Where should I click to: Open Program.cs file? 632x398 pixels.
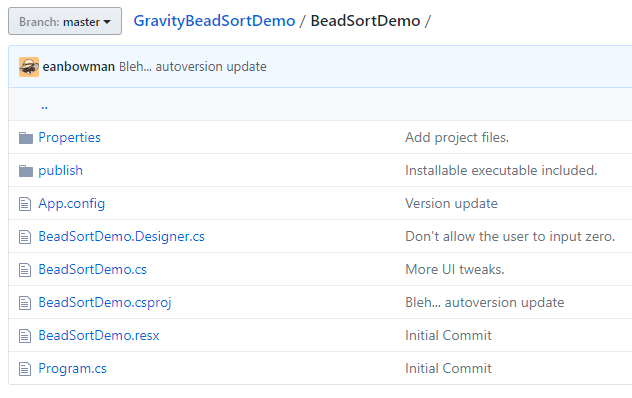[x=73, y=369]
